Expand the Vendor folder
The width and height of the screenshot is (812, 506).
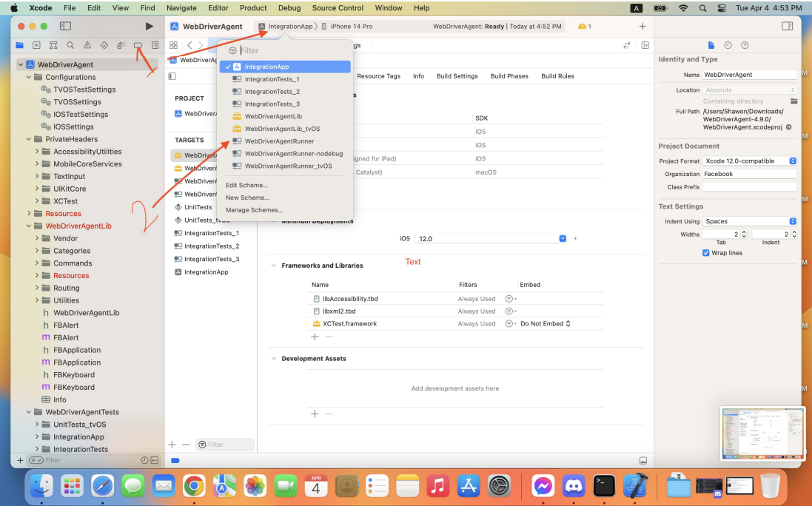37,238
